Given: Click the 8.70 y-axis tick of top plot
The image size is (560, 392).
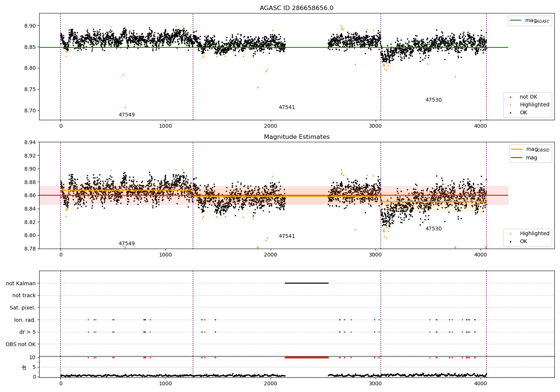Looking at the screenshot, I should point(30,111).
